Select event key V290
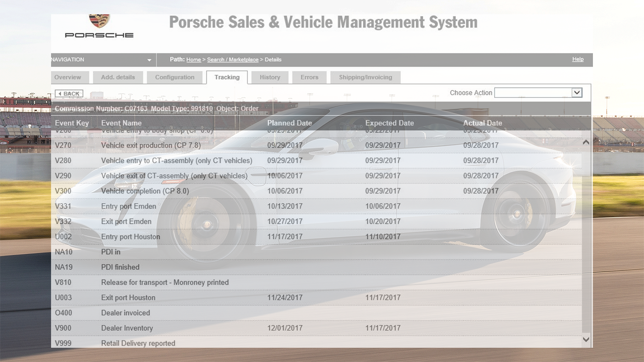The width and height of the screenshot is (644, 362). (63, 176)
